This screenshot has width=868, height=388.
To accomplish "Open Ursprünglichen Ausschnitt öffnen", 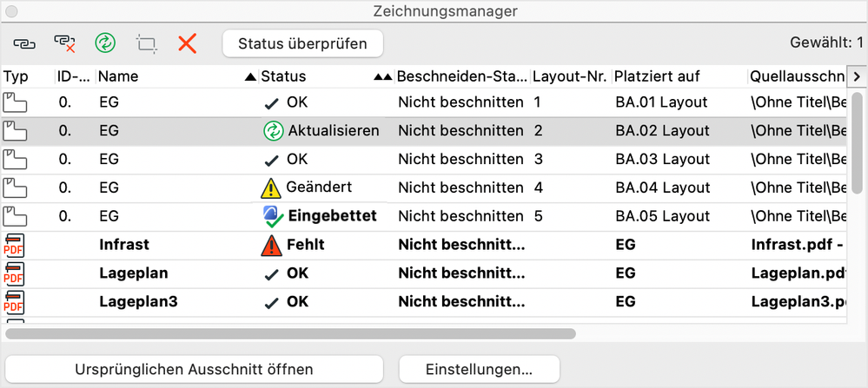I will point(195,369).
